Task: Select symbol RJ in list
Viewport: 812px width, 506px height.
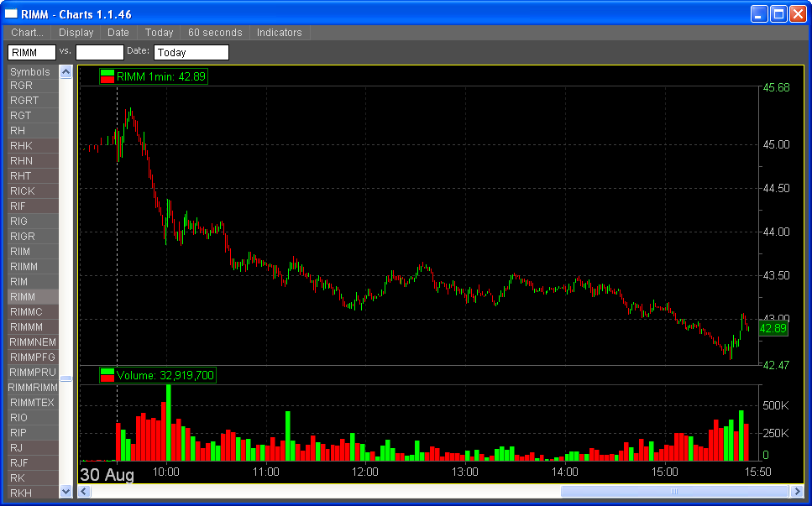Action: 33,447
